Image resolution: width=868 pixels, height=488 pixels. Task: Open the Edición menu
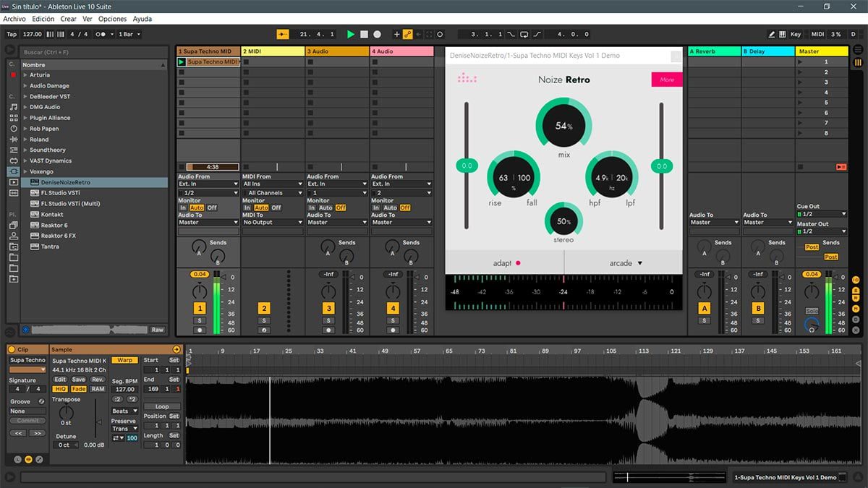tap(43, 19)
